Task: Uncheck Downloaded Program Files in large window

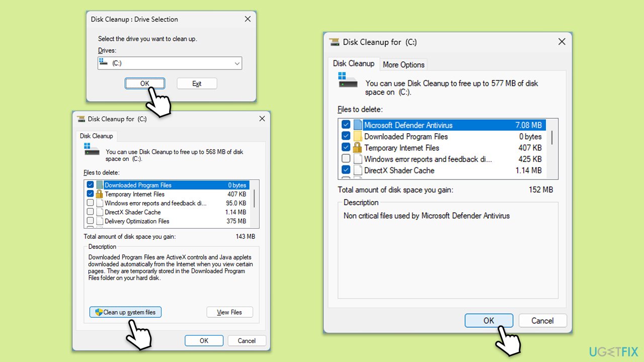Action: coord(346,136)
